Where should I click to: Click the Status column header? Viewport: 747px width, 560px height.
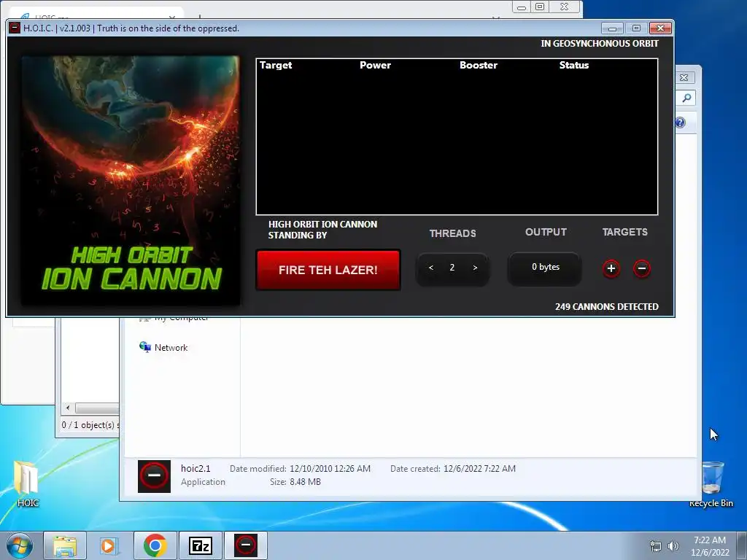[x=574, y=65]
